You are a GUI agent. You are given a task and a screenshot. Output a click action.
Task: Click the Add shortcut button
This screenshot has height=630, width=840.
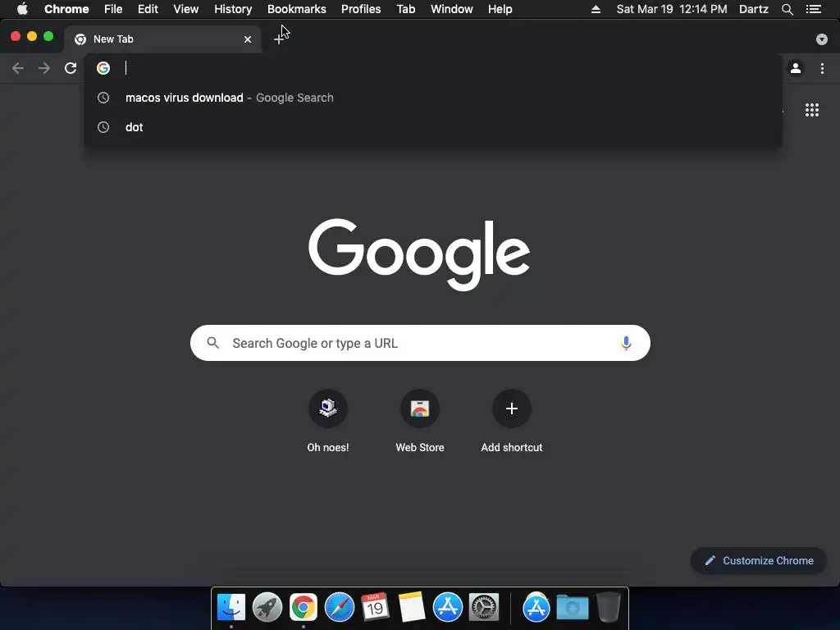(x=512, y=422)
